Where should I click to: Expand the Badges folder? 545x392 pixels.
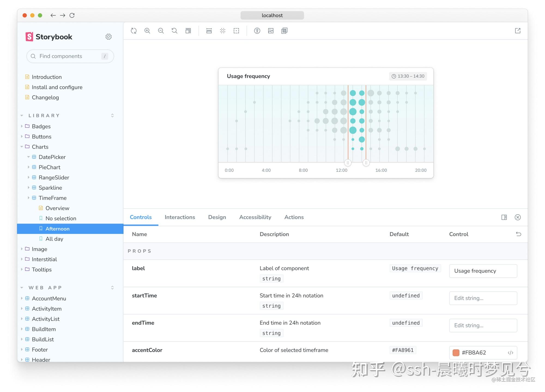(x=22, y=126)
